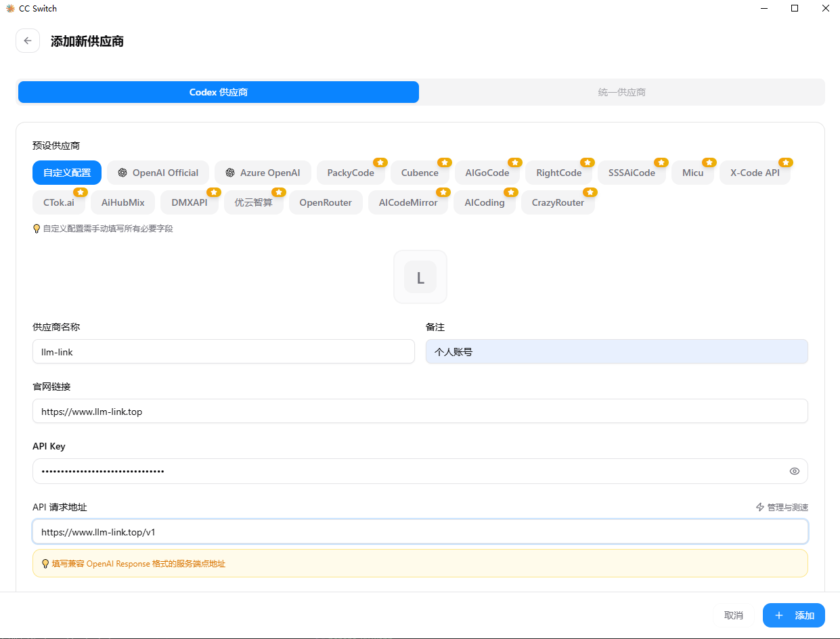The image size is (840, 639).
Task: Select the OpenAI Official preset
Action: pyautogui.click(x=158, y=173)
